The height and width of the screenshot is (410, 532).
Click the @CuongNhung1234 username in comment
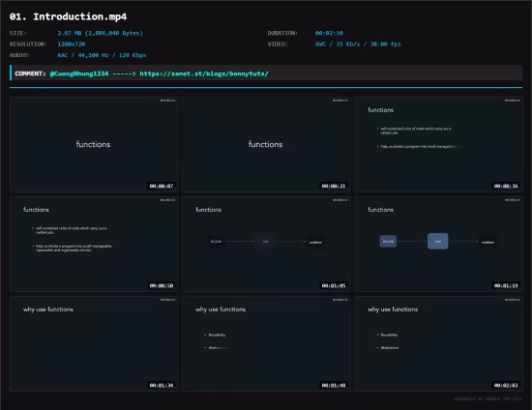point(79,73)
